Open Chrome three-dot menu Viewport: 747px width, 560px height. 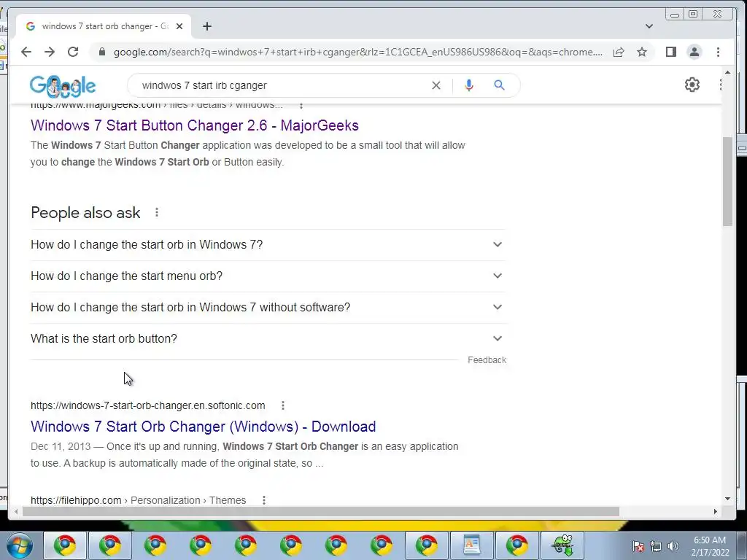(x=718, y=52)
